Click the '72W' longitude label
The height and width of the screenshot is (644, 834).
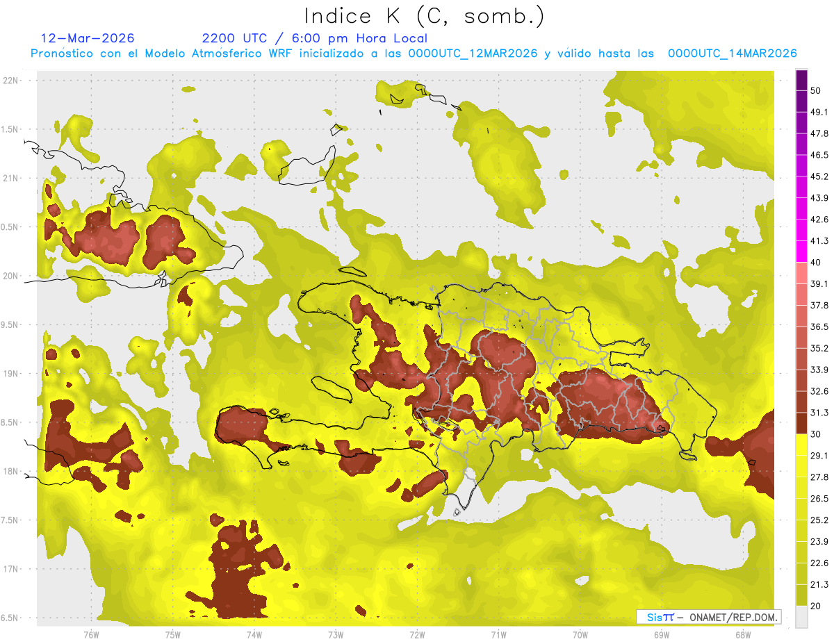tap(417, 634)
